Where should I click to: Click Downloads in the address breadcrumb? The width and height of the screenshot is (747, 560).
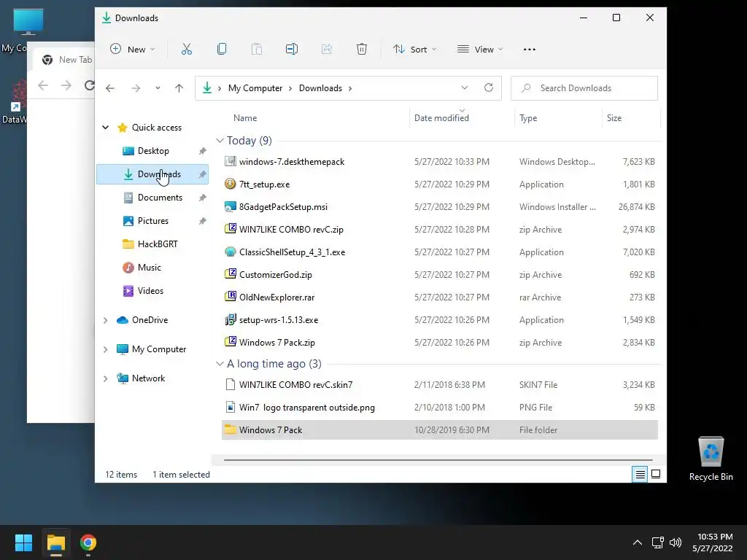point(321,88)
